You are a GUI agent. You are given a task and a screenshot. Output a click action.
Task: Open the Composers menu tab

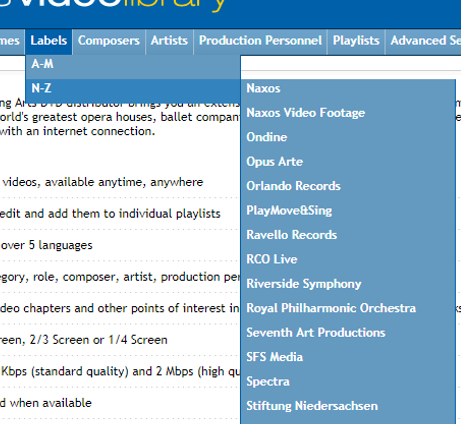[109, 41]
